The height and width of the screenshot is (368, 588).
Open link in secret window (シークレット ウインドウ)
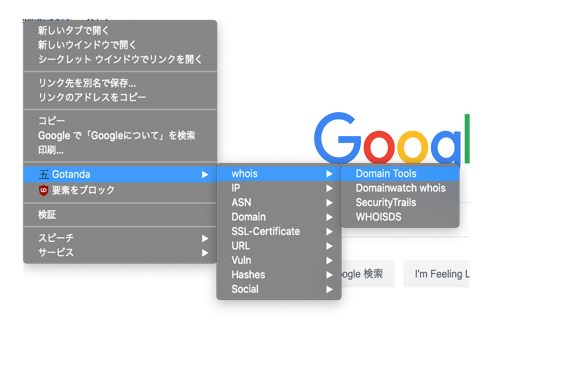point(120,59)
